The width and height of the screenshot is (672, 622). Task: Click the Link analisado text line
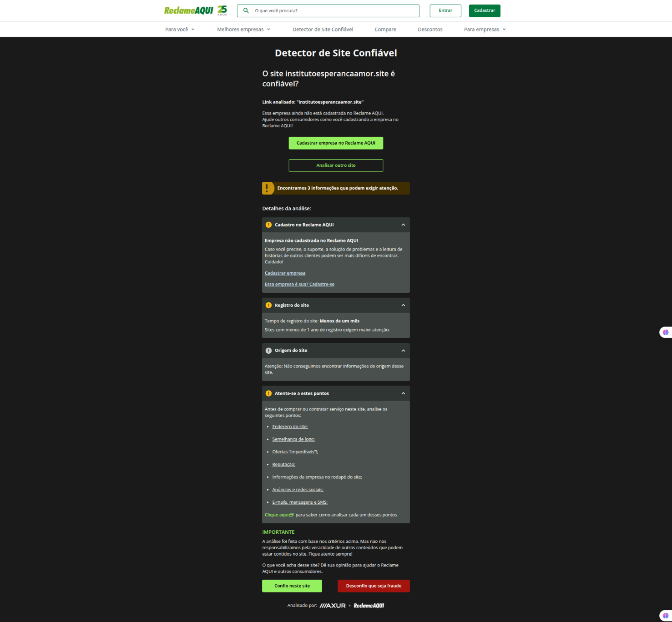tap(313, 102)
